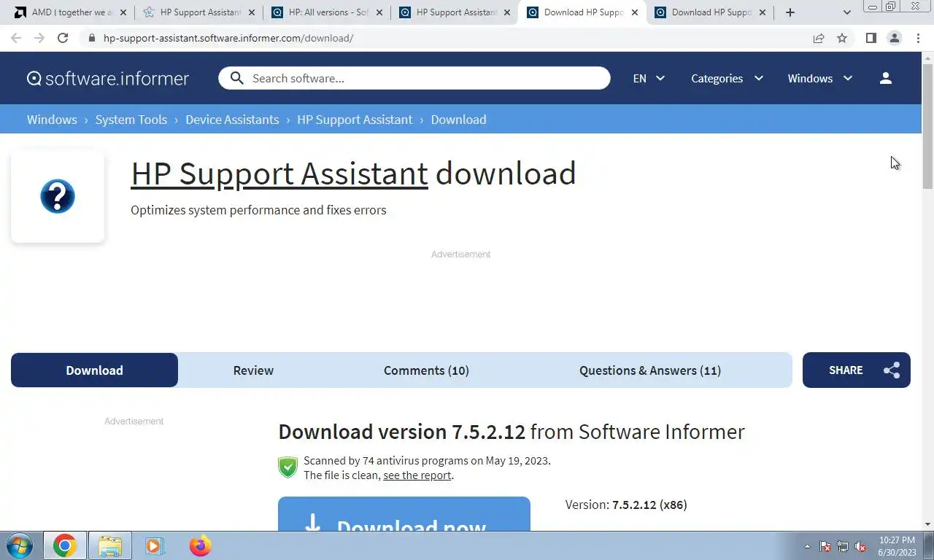Open the tab search dropdown arrow

pyautogui.click(x=846, y=12)
